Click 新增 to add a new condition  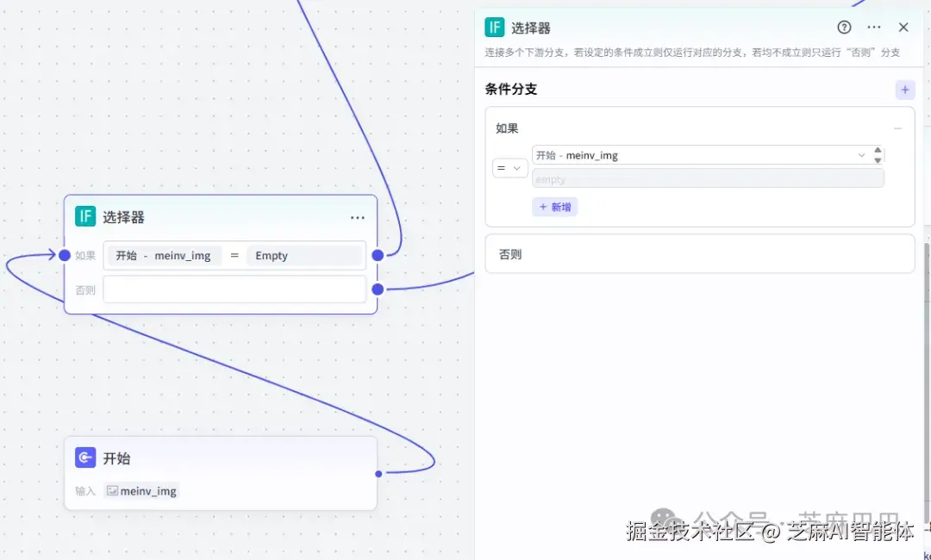point(555,207)
